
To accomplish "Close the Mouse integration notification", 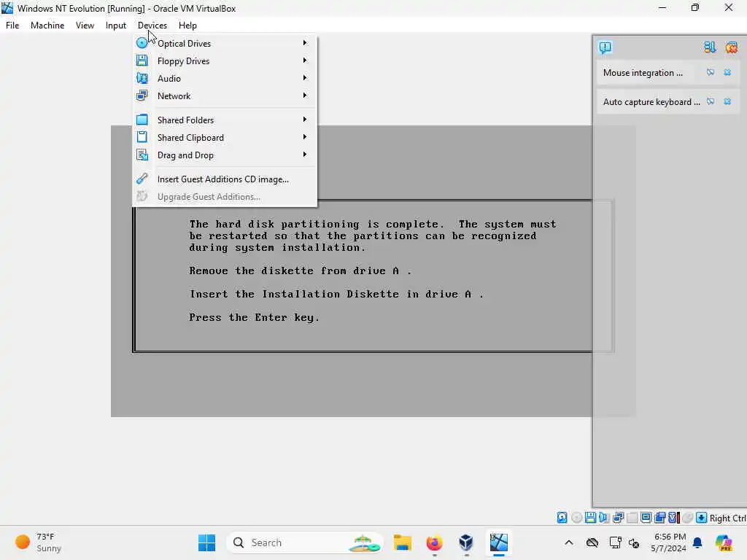I will tap(727, 72).
